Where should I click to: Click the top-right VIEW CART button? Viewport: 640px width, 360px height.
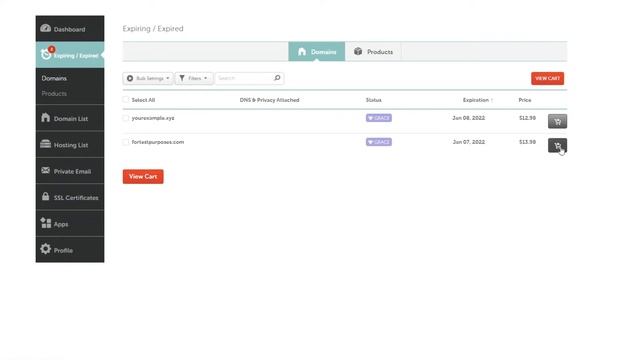[547, 78]
